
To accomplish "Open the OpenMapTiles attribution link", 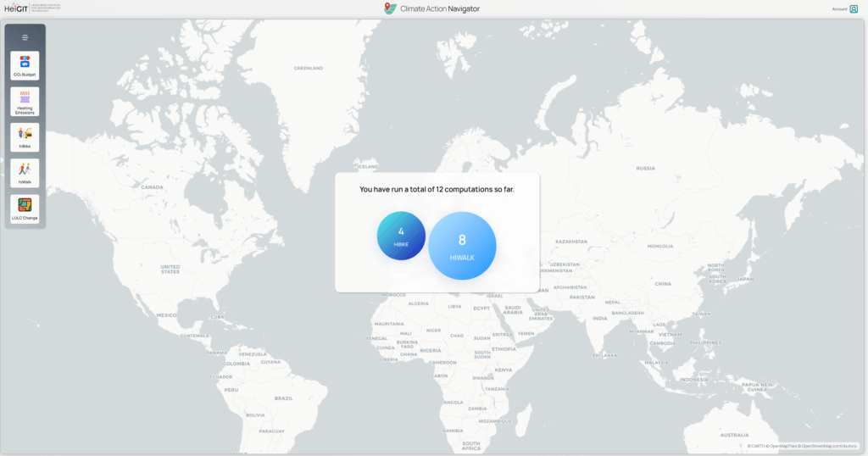I will pos(782,446).
